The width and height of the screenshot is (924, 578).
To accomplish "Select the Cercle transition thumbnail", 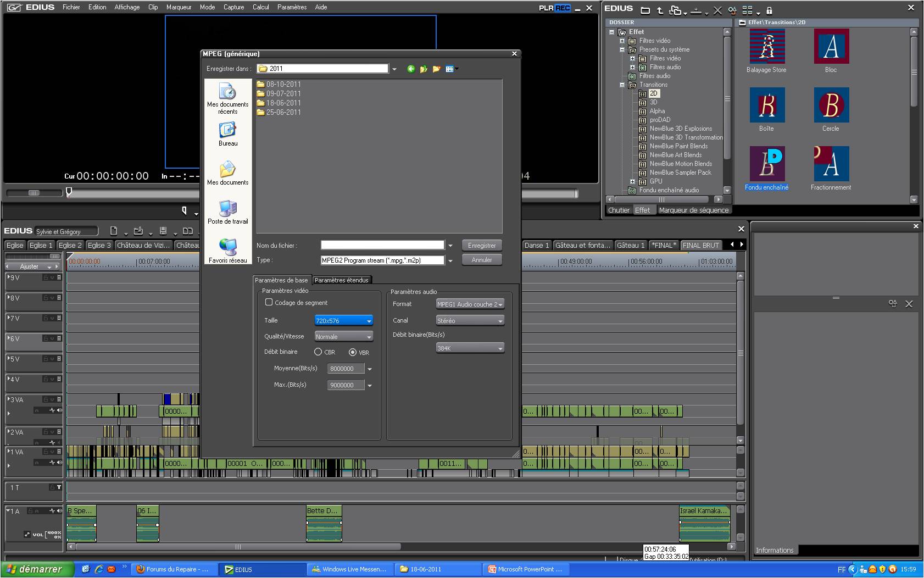I will 831,105.
